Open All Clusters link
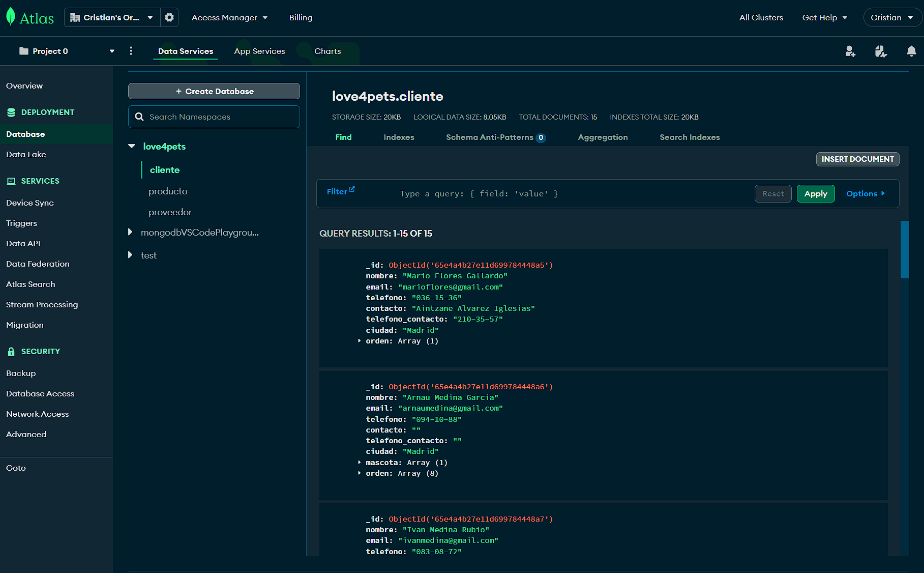This screenshot has width=924, height=573. (761, 17)
